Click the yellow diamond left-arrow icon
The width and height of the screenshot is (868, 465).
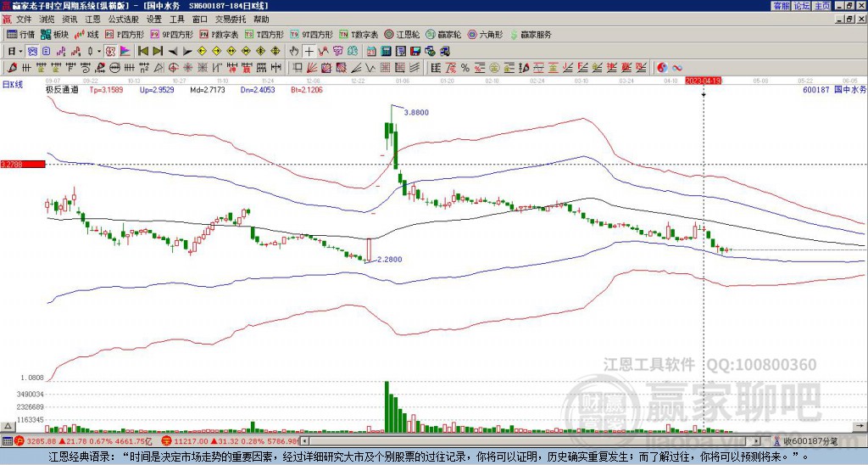(202, 52)
